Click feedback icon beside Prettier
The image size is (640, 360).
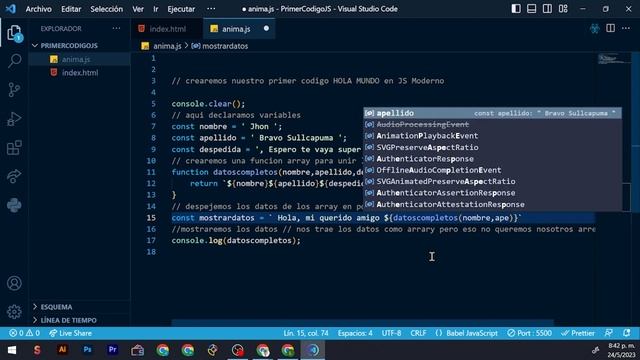click(609, 333)
